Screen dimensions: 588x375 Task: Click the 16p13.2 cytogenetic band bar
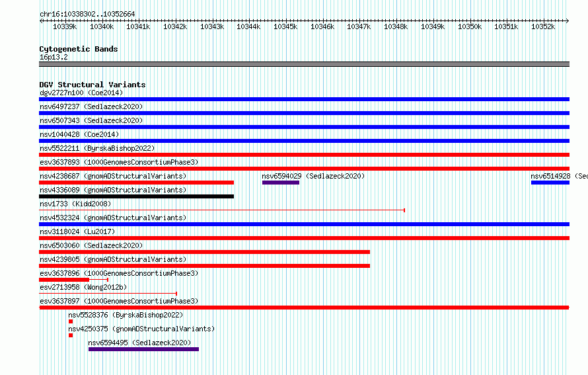pos(304,64)
